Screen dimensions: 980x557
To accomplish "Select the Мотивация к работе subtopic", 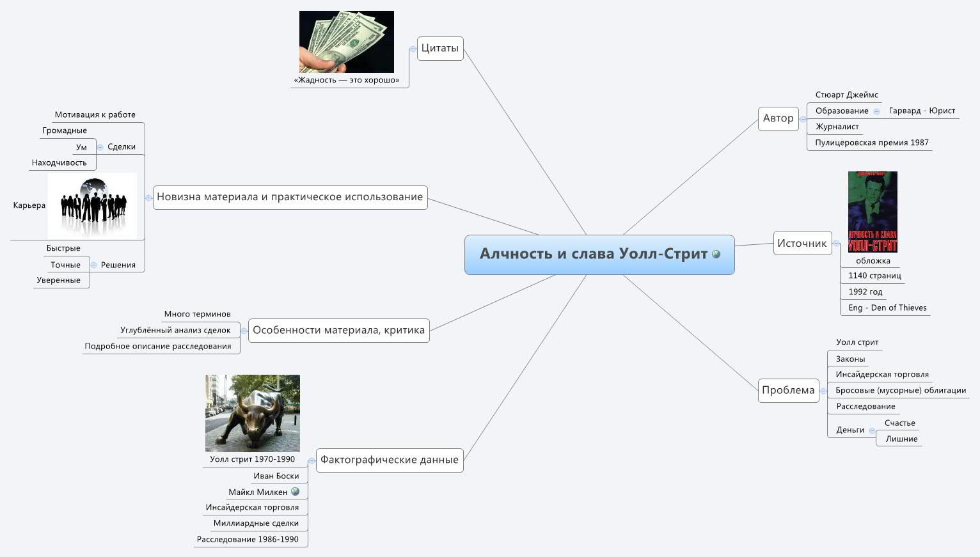I will [x=95, y=115].
